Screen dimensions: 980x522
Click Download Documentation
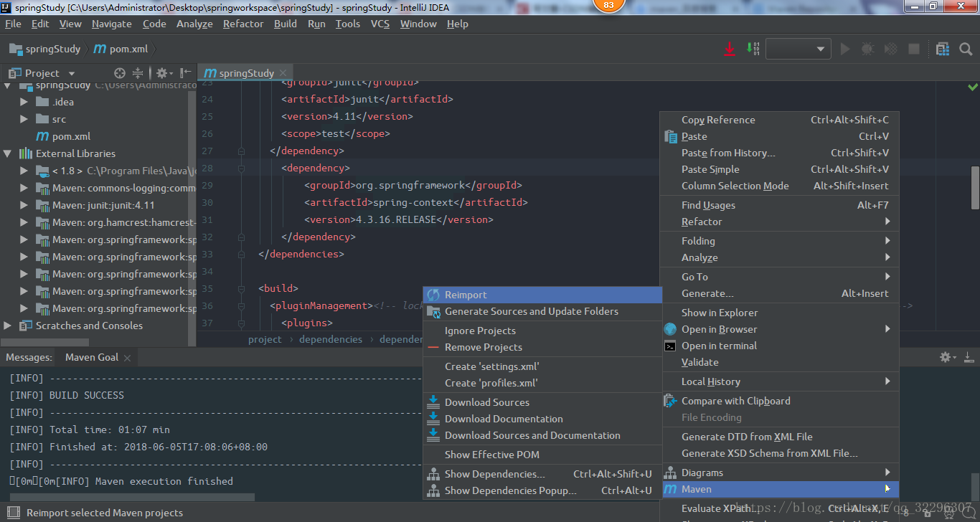(x=542, y=419)
